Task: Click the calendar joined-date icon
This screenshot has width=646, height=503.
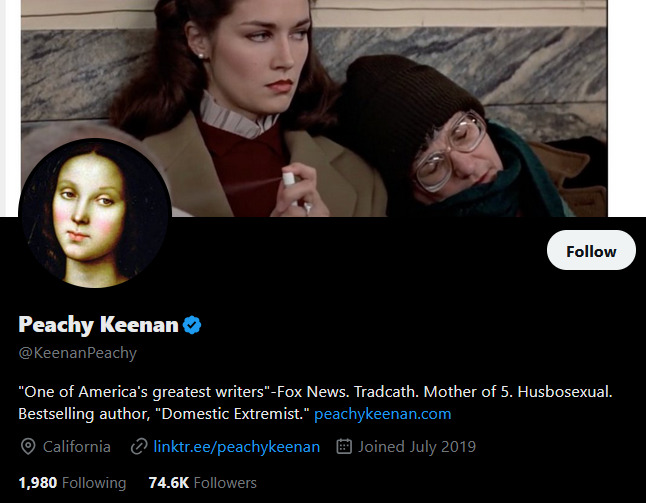Action: coord(345,447)
